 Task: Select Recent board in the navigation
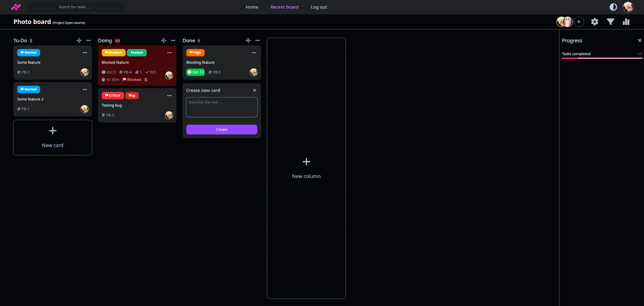pyautogui.click(x=284, y=7)
